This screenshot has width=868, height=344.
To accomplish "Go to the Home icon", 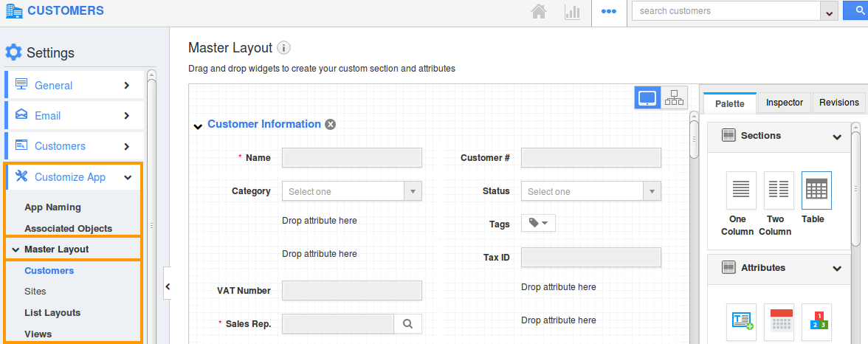I will 540,12.
